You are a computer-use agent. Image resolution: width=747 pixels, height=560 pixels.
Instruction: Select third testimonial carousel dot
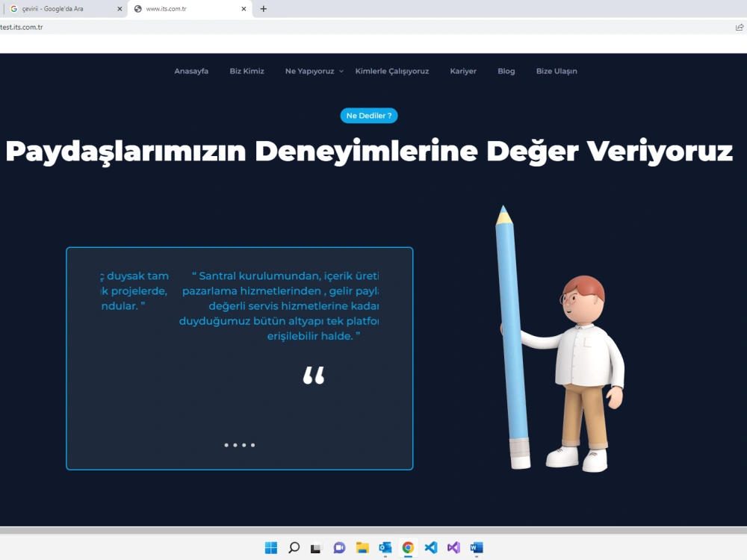(244, 445)
